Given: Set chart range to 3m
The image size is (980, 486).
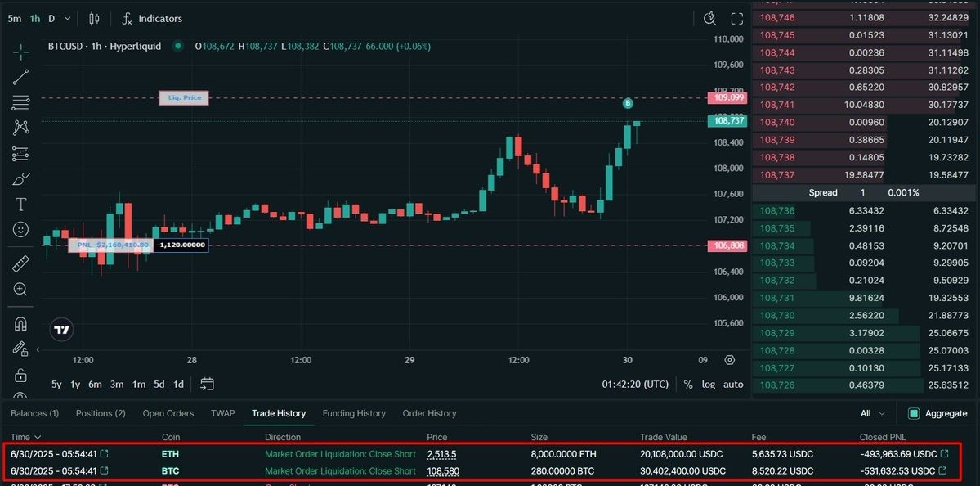Looking at the screenshot, I should click(x=117, y=385).
